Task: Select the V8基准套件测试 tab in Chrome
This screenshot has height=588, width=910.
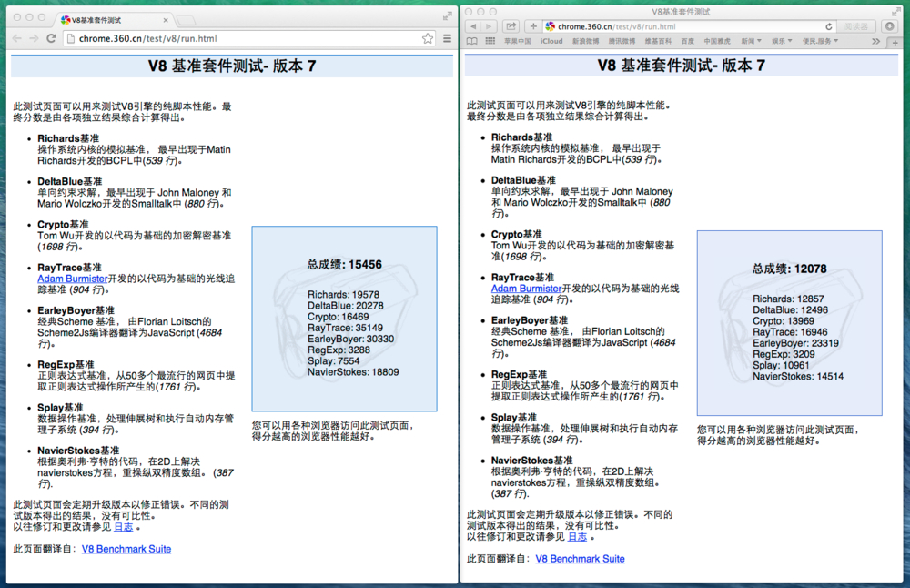Action: pos(113,20)
